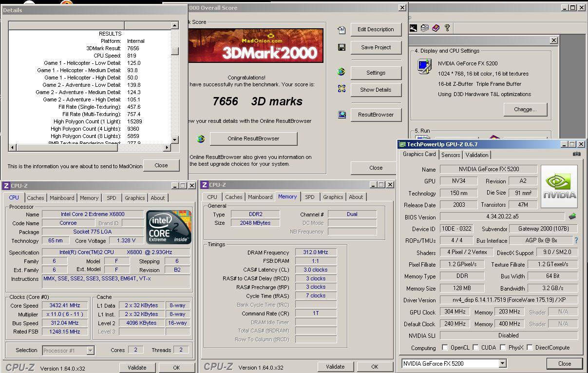The height and width of the screenshot is (373, 588).
Task: Click the NVIDIA logo in GPU-Z
Action: click(x=559, y=186)
